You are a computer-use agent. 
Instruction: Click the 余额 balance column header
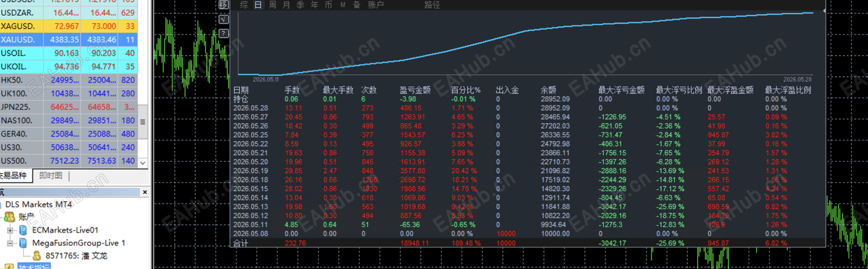[x=548, y=90]
